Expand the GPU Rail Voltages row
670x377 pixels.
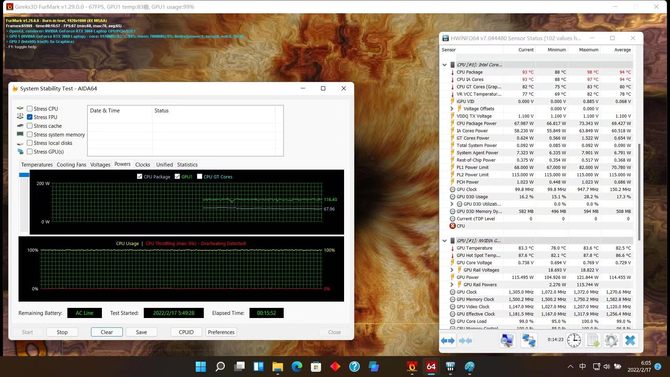452,270
